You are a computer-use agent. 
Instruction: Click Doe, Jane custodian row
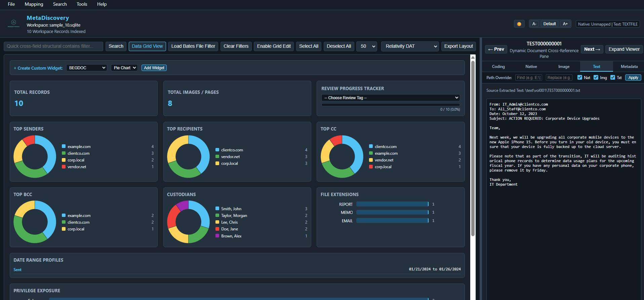261,229
